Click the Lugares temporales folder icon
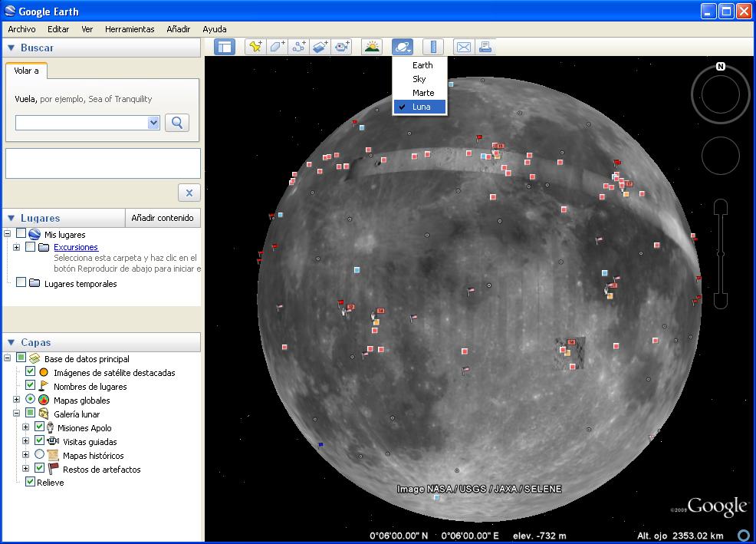Screen dimensions: 756x544 click(35, 283)
